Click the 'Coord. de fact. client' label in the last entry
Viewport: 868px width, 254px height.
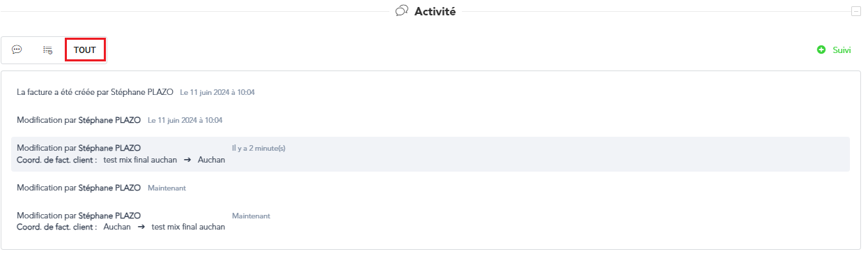(x=56, y=227)
